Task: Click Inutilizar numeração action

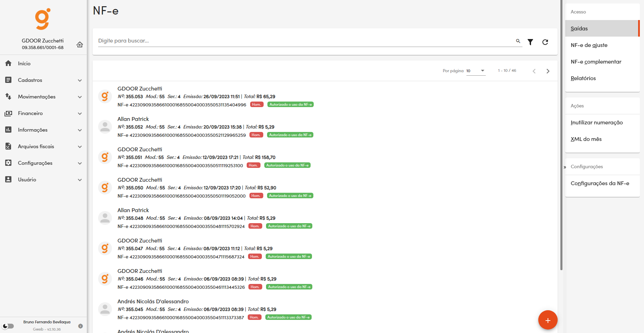Action: point(602,122)
